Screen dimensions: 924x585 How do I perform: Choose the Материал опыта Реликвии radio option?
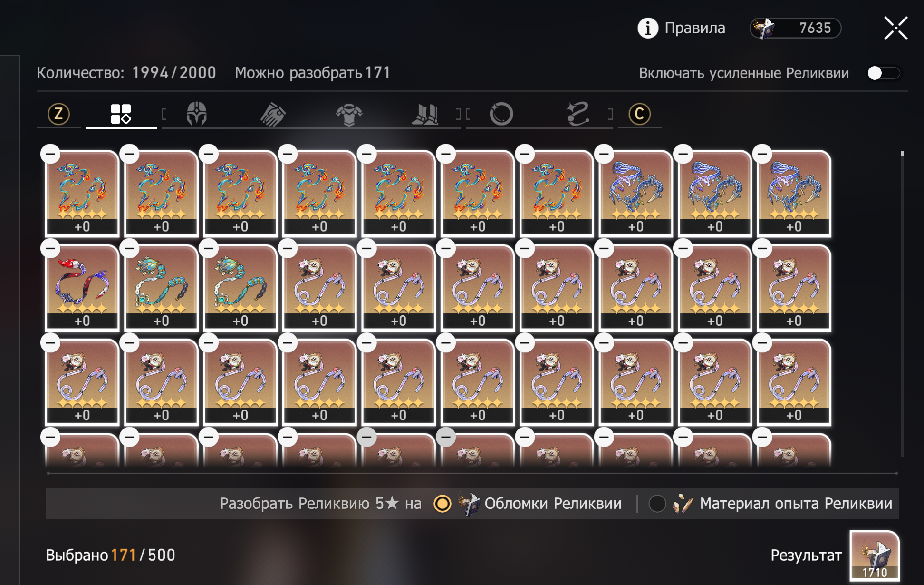(657, 504)
